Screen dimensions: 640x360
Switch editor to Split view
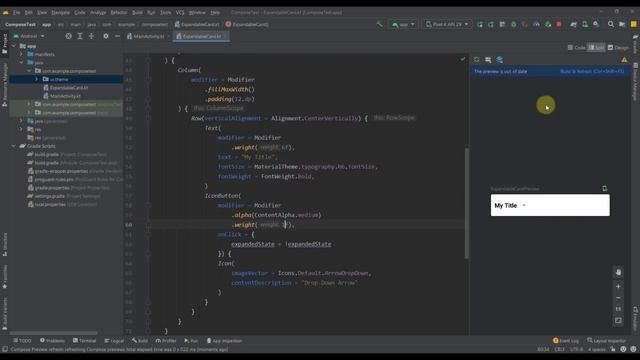(596, 48)
